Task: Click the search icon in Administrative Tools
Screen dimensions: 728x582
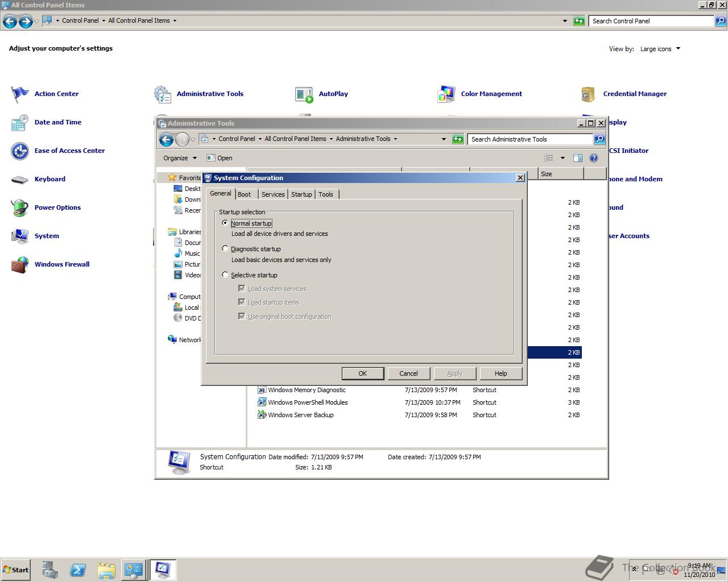Action: pos(599,139)
